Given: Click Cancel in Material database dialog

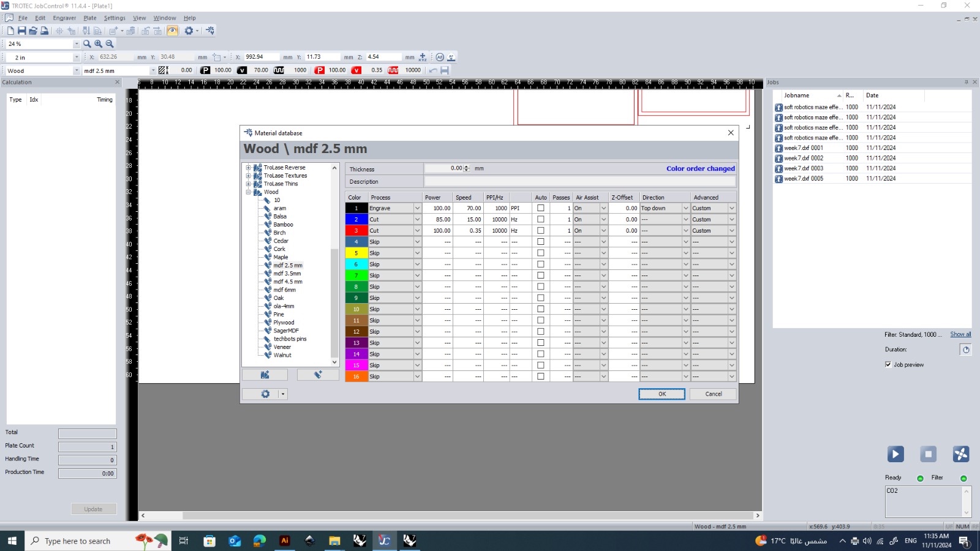Looking at the screenshot, I should 714,394.
